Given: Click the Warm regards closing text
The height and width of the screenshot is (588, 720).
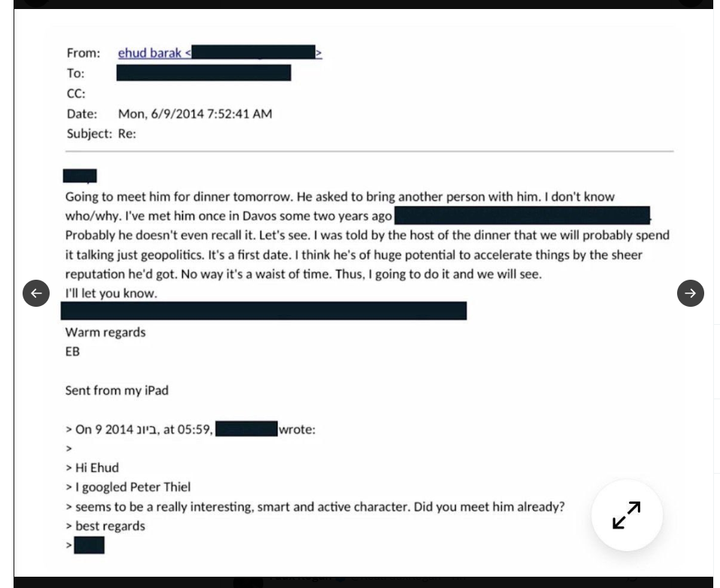Looking at the screenshot, I should coord(105,332).
